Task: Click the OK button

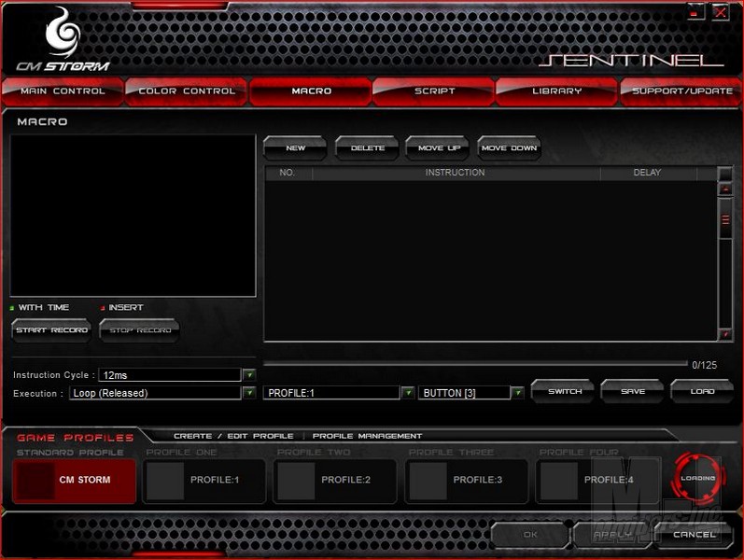Action: pos(530,535)
